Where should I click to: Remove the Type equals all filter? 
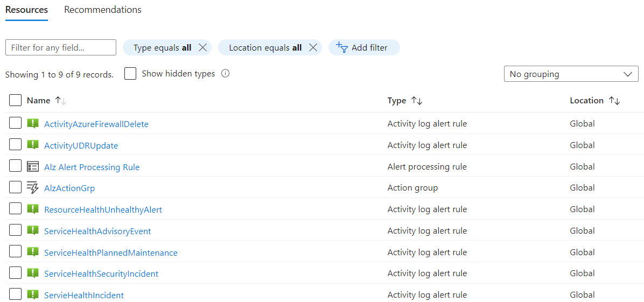(x=202, y=47)
